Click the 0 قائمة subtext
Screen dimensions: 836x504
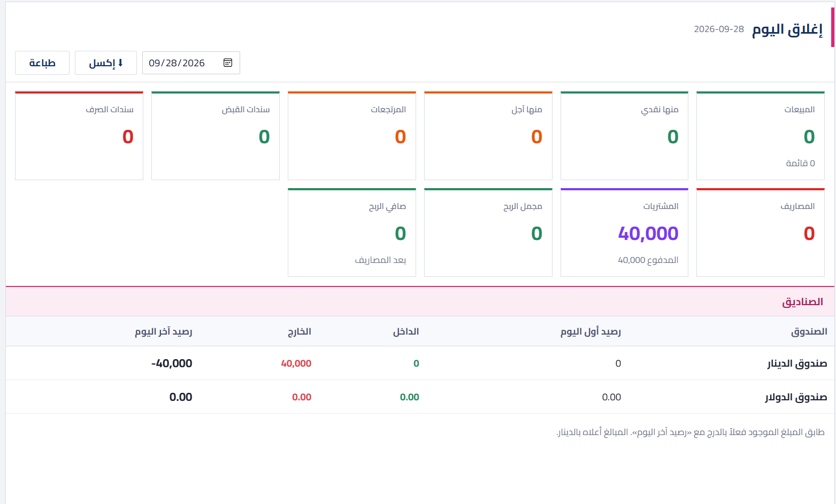[800, 163]
